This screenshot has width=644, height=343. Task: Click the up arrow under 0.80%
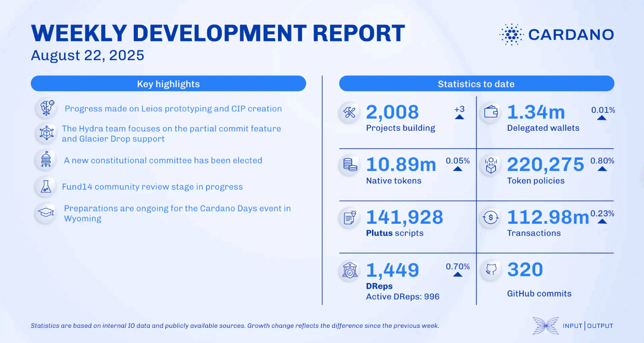602,169
